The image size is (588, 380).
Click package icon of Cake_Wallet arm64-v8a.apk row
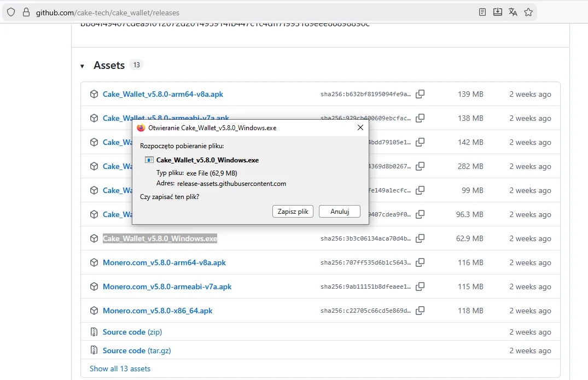(94, 94)
